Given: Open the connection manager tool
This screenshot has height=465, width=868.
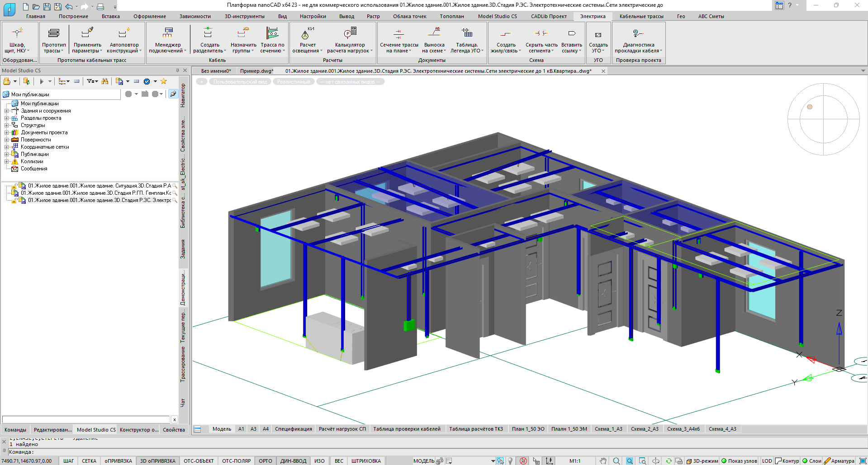Looking at the screenshot, I should 167,33.
